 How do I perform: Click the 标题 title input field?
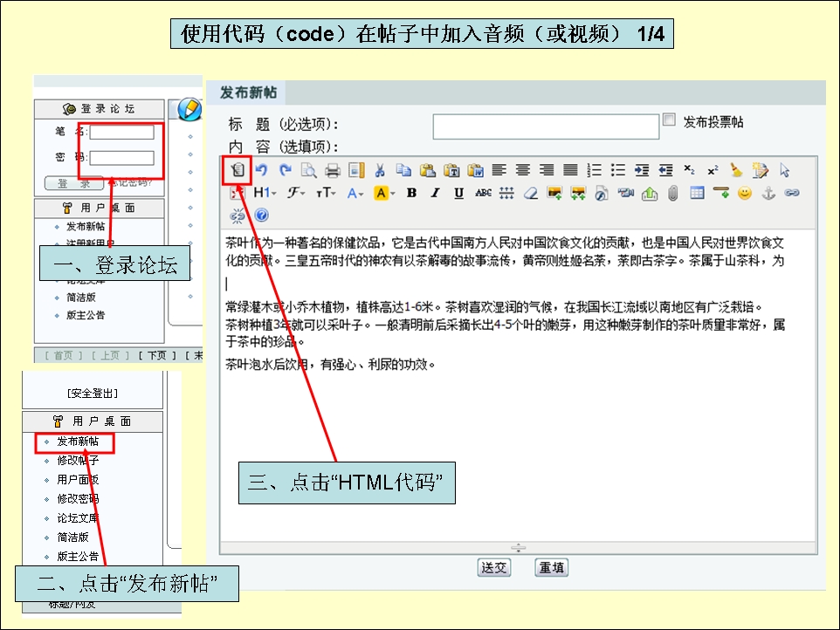[x=546, y=127]
